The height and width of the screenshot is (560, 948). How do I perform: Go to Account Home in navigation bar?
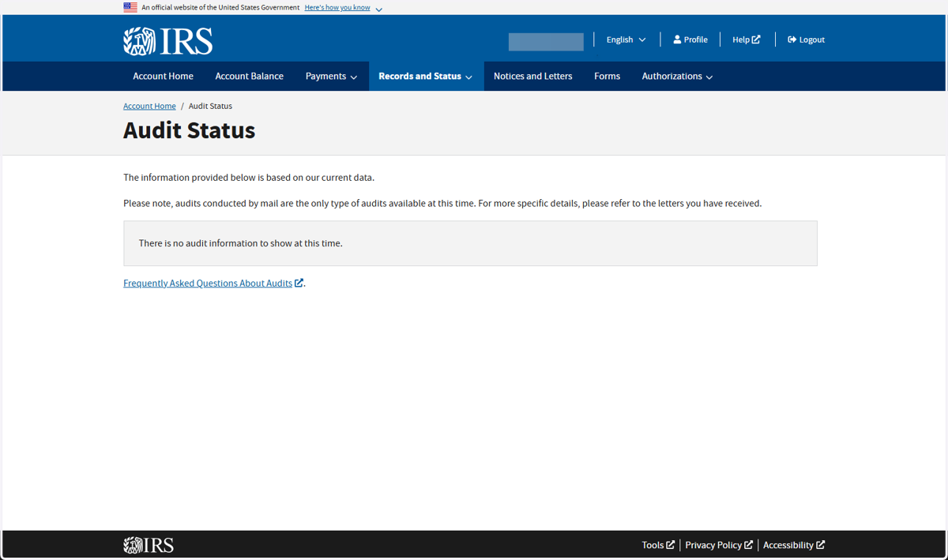point(163,77)
